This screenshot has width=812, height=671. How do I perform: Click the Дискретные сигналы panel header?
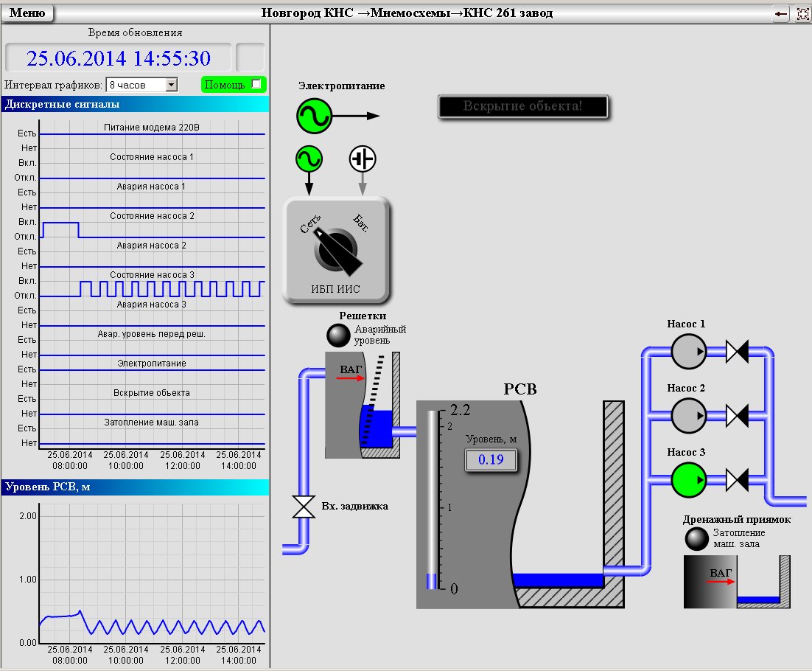pos(136,104)
